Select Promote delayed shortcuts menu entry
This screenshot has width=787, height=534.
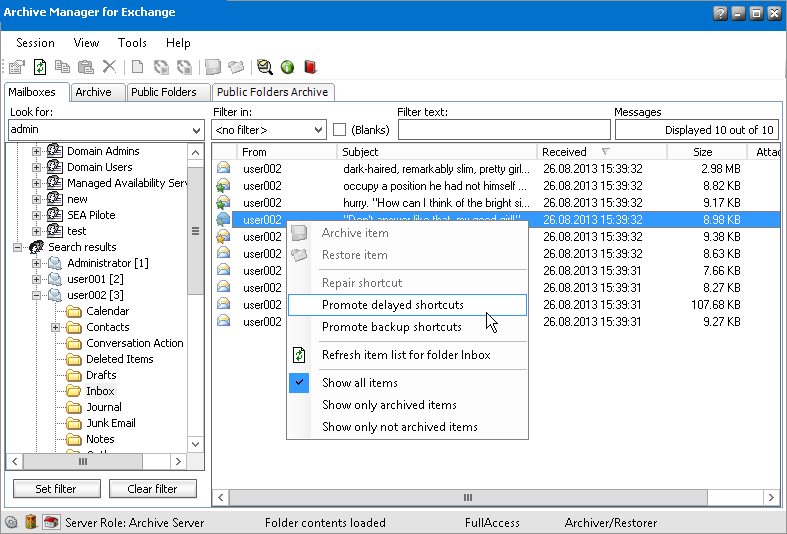click(x=392, y=305)
